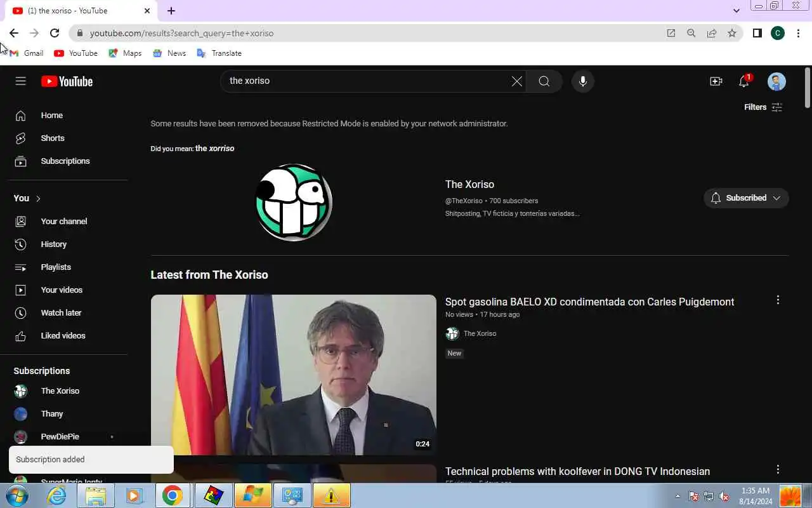Viewport: 812px width, 508px height.
Task: Bookmark this page with the star
Action: pyautogui.click(x=732, y=33)
